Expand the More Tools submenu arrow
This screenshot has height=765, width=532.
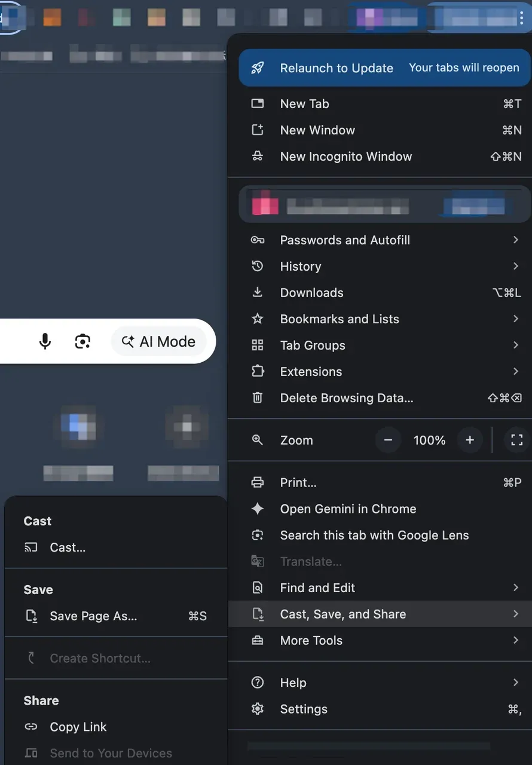pyautogui.click(x=515, y=641)
